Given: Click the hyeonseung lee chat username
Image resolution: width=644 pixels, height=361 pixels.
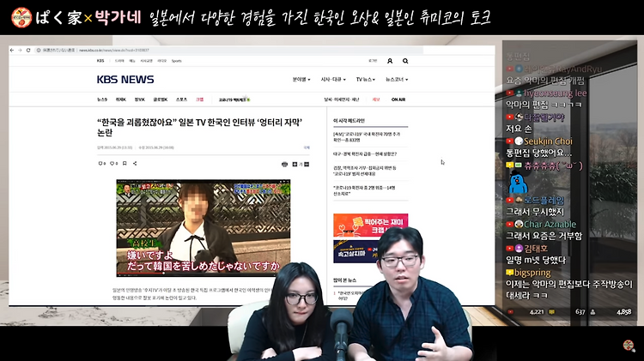Looking at the screenshot, I should [556, 93].
